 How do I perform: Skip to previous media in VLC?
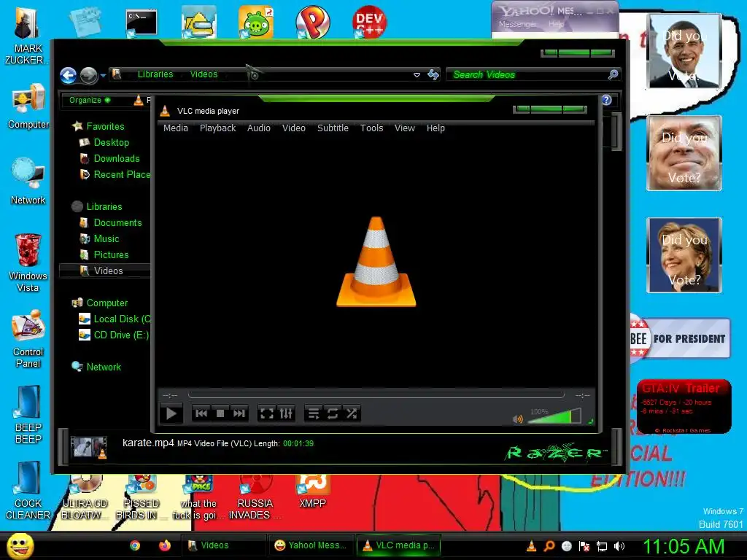tap(201, 413)
